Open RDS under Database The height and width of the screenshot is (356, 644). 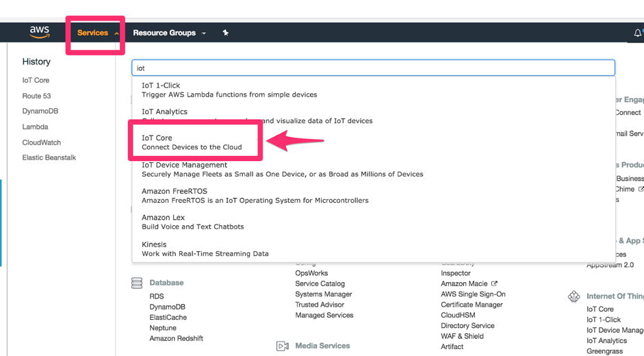coord(156,296)
